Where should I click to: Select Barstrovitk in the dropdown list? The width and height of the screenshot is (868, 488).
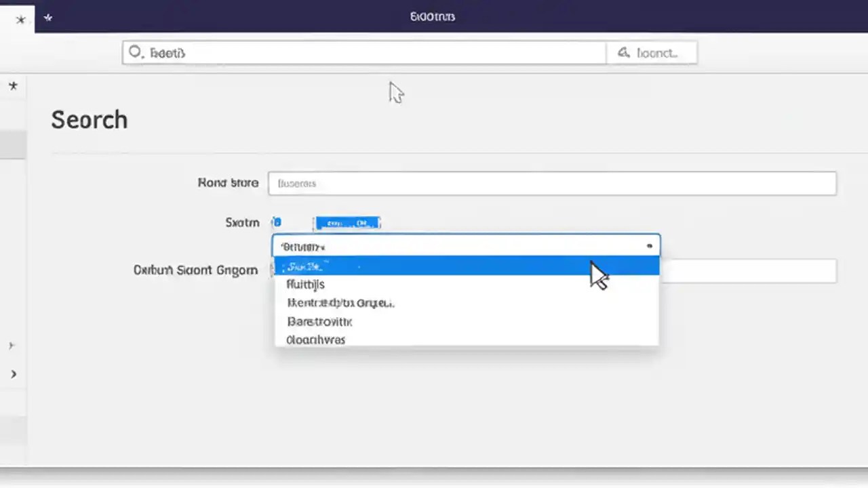(319, 321)
